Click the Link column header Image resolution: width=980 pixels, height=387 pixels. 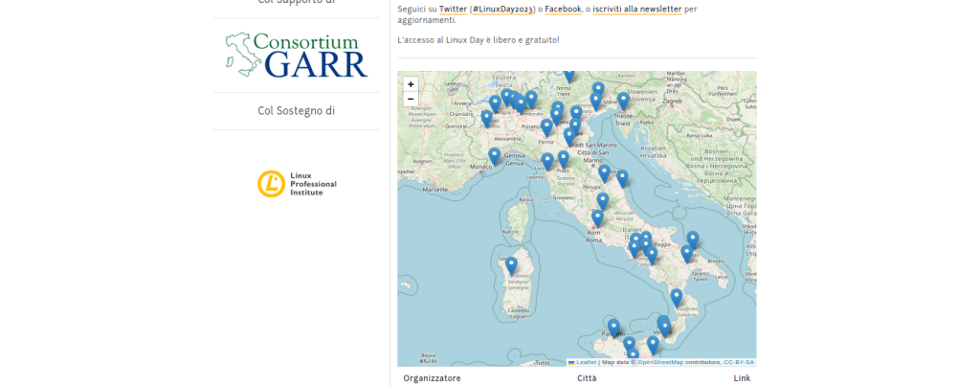point(742,378)
